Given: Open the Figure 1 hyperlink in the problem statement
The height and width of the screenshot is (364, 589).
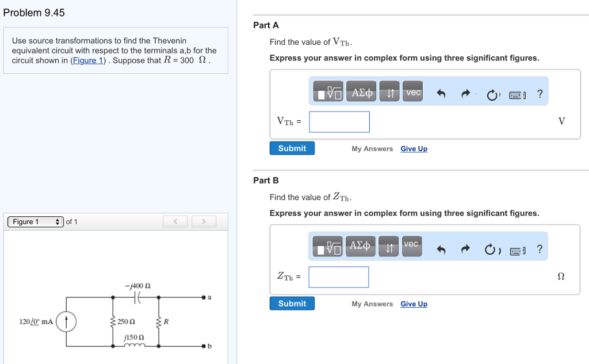Looking at the screenshot, I should (x=87, y=60).
